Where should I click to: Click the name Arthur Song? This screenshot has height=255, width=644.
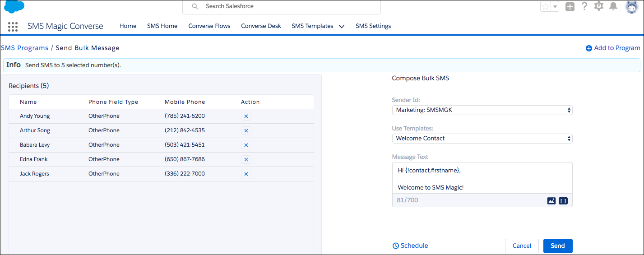point(35,130)
